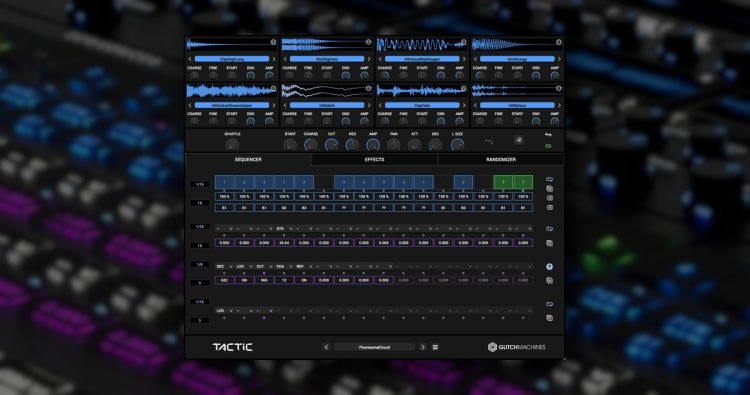This screenshot has width=750, height=395.
Task: Click the round icon on the sine-like third top-row waveform
Action: pos(463,42)
